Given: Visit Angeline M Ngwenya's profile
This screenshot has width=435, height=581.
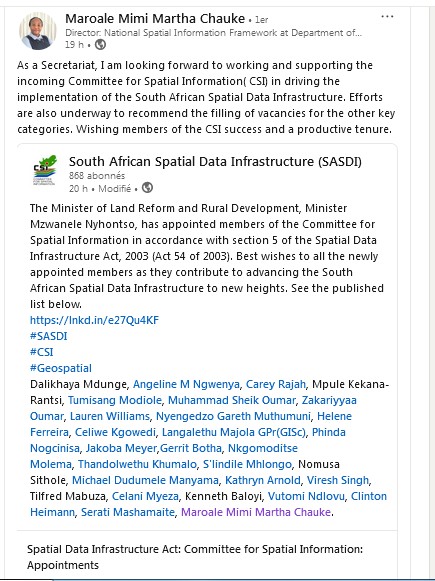Looking at the screenshot, I should (186, 385).
